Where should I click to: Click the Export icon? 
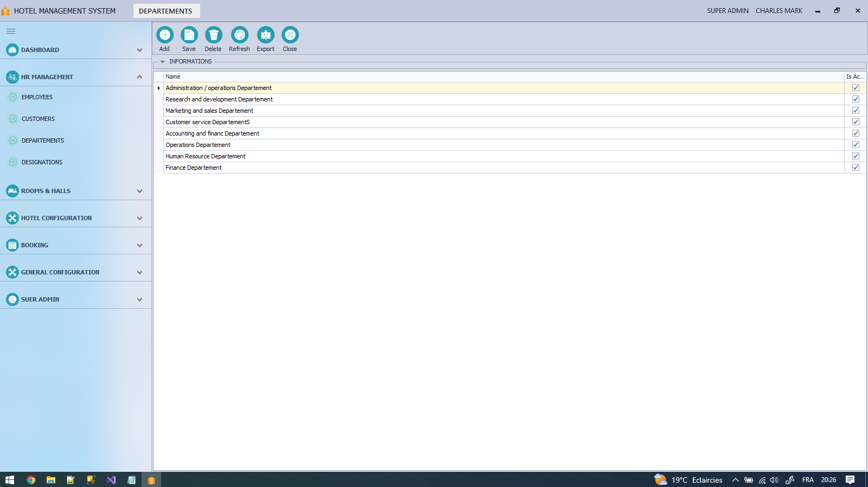(x=266, y=35)
